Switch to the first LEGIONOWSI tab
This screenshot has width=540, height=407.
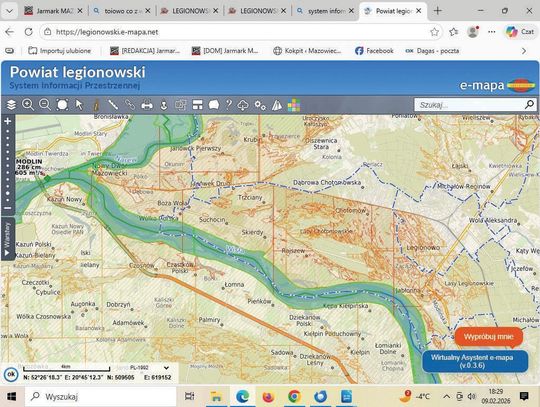point(190,11)
